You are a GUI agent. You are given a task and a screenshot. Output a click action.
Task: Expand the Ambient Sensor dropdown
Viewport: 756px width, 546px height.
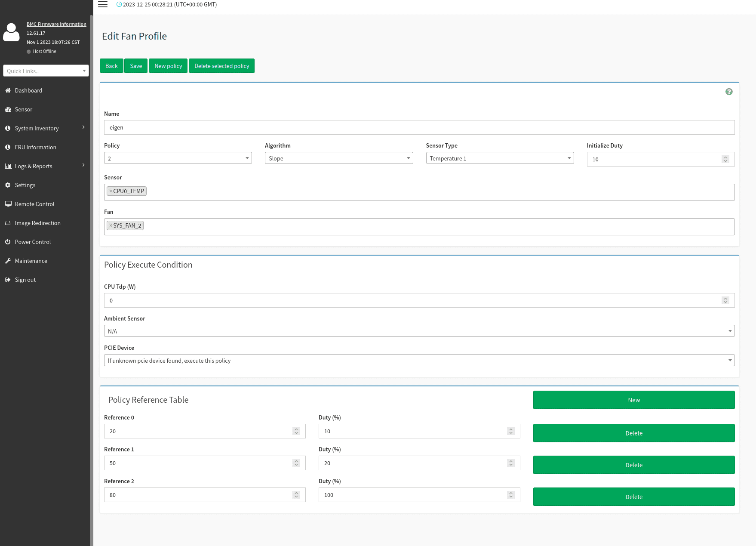(x=419, y=331)
